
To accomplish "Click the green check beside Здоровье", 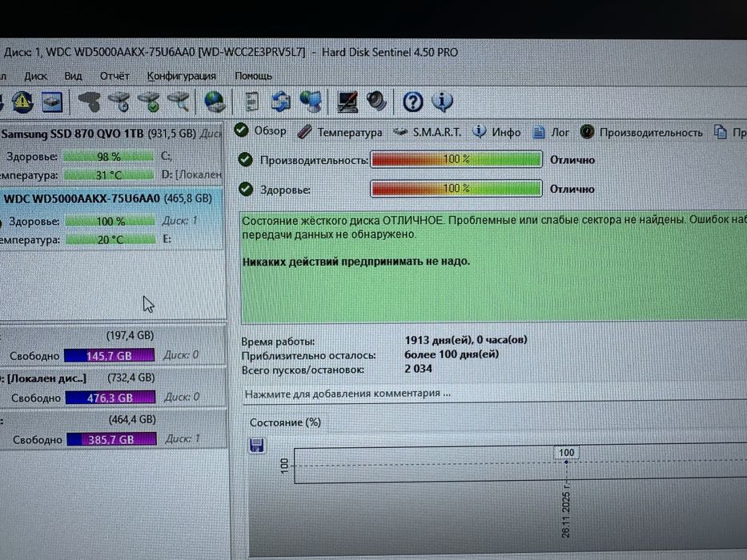I will (x=245, y=189).
